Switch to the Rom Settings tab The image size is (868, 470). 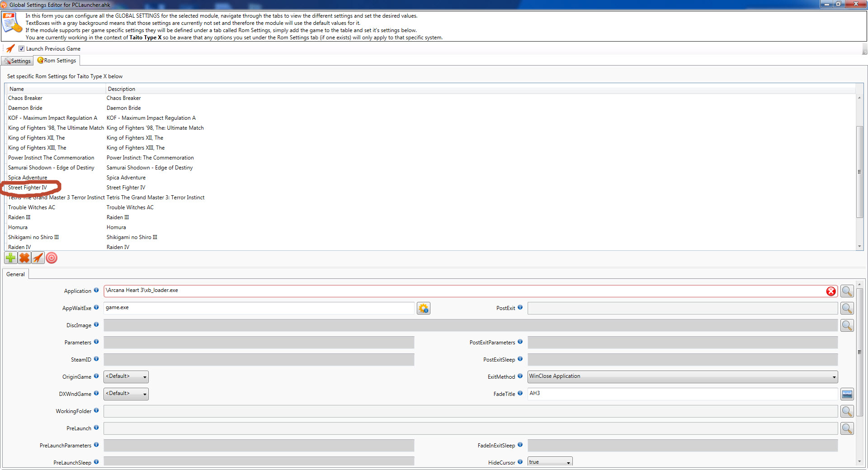(x=57, y=61)
